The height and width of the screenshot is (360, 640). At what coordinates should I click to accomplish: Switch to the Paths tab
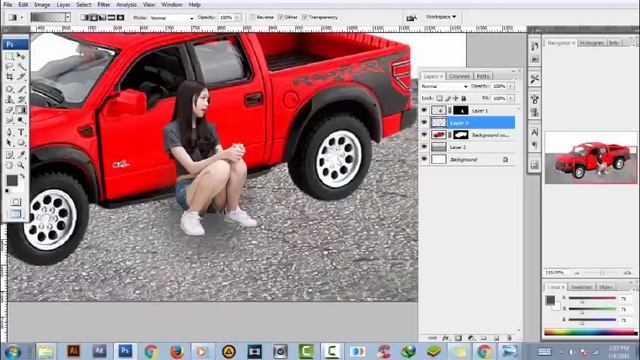click(x=483, y=76)
